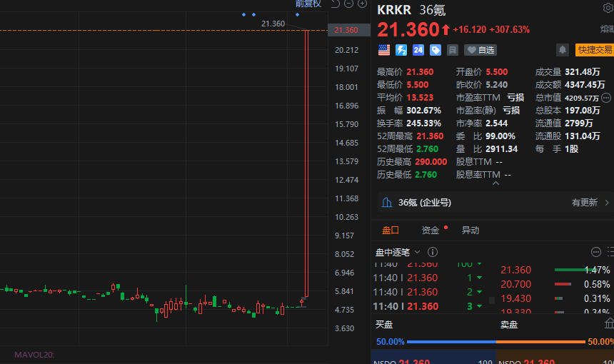The width and height of the screenshot is (614, 364).
Task: Open the 盘中逐笔 dropdown
Action: (x=398, y=252)
